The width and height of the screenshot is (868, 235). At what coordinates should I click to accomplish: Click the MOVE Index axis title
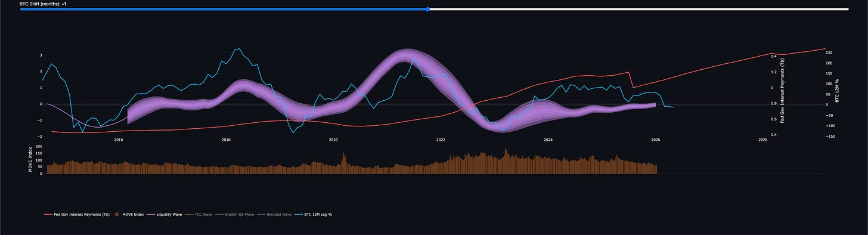(x=30, y=160)
